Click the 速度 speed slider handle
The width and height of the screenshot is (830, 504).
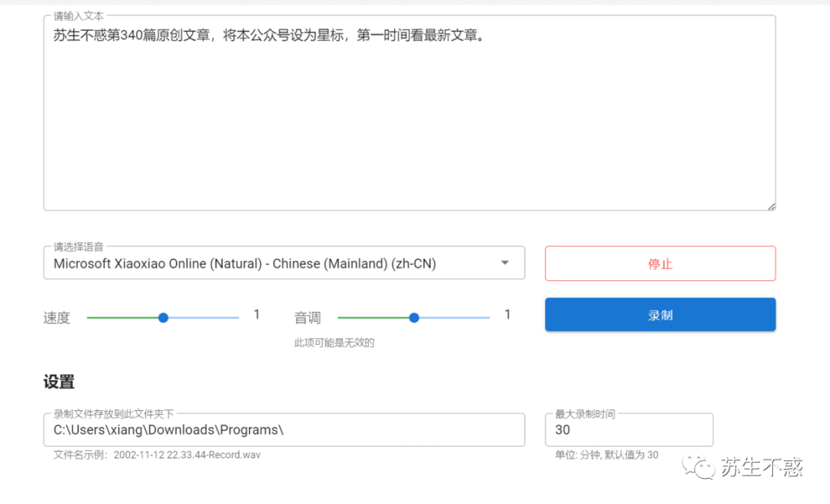pos(163,317)
